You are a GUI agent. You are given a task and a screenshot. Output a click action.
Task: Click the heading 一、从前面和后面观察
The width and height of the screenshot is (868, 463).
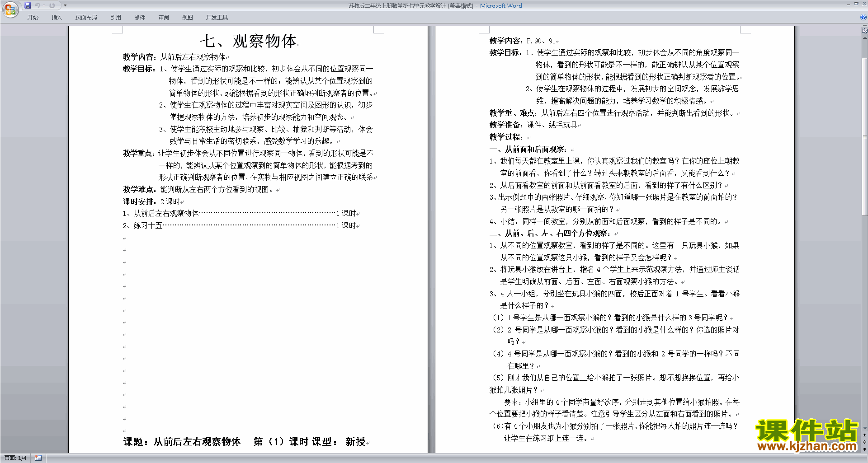click(x=528, y=150)
